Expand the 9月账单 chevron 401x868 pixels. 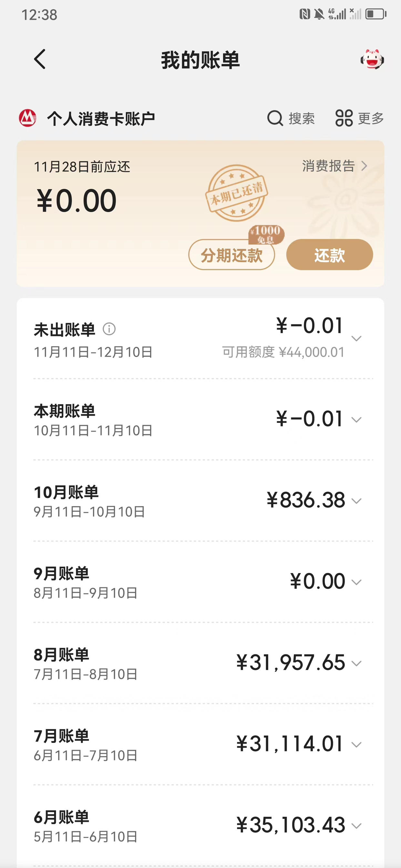tap(356, 582)
